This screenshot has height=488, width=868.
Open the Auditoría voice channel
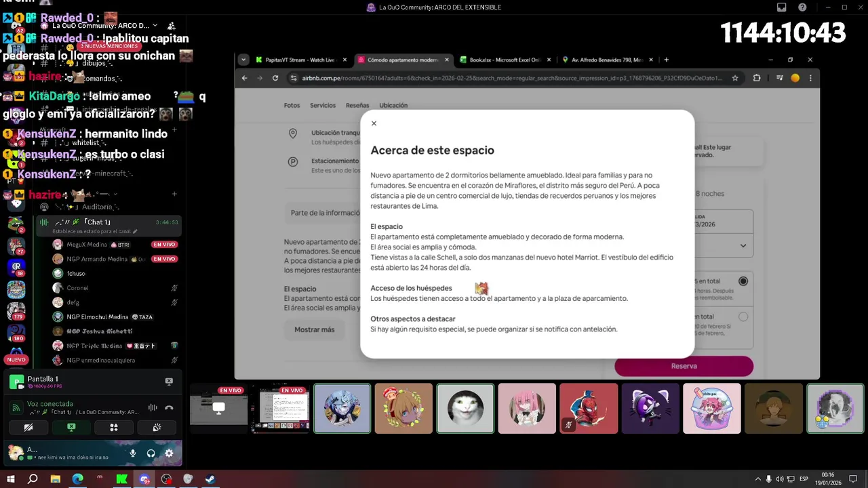100,207
